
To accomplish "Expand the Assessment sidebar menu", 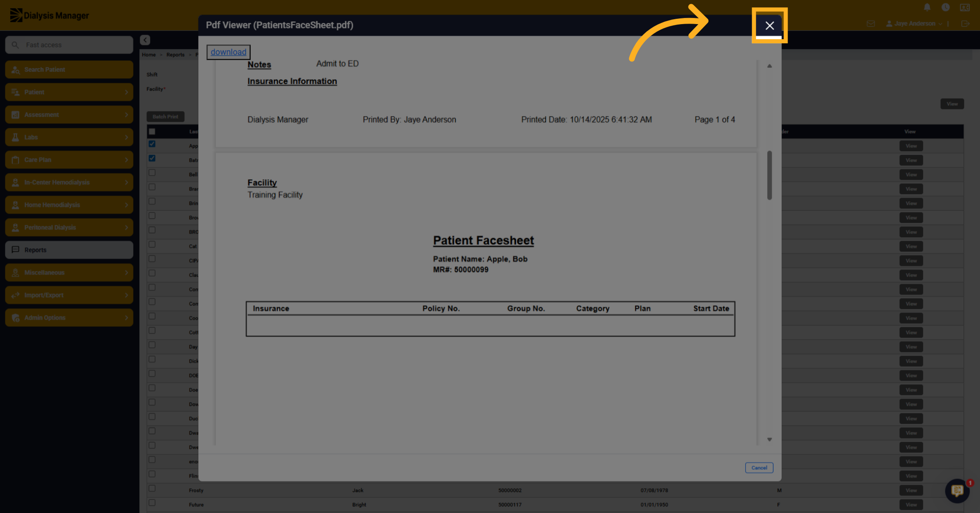I will pos(69,115).
